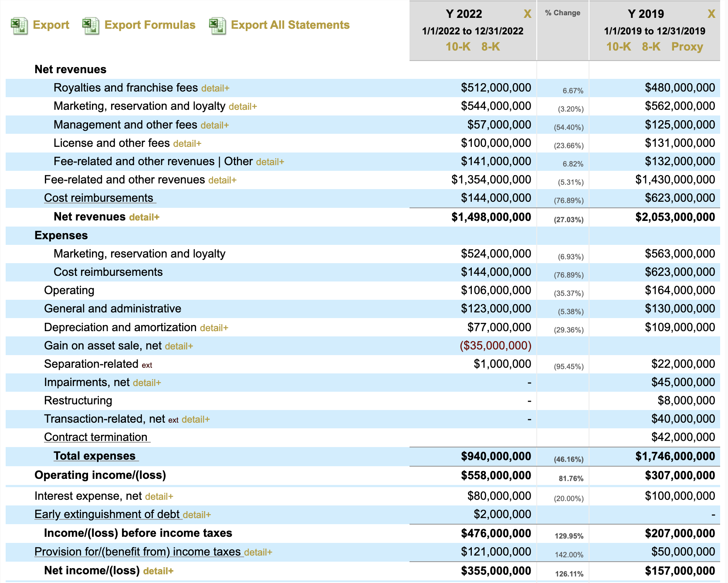Click the Export Formulas link
This screenshot has height=583, width=728.
click(150, 25)
